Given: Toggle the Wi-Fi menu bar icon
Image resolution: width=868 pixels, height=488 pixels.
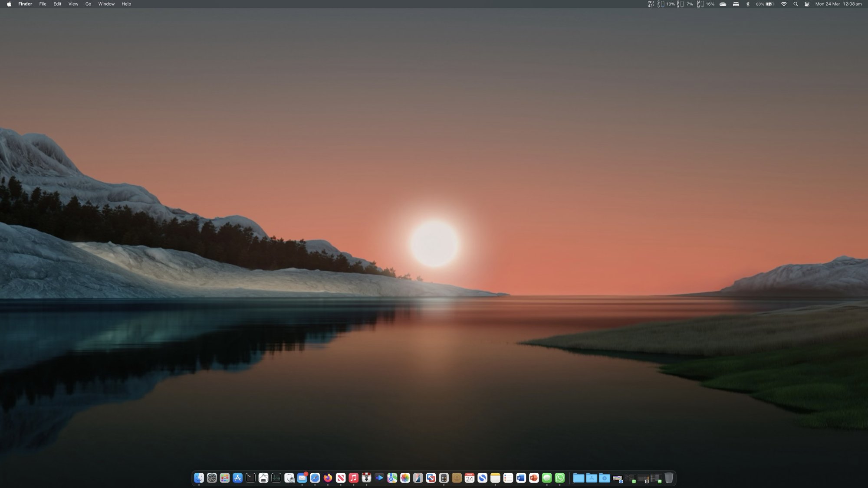Looking at the screenshot, I should click(x=784, y=4).
